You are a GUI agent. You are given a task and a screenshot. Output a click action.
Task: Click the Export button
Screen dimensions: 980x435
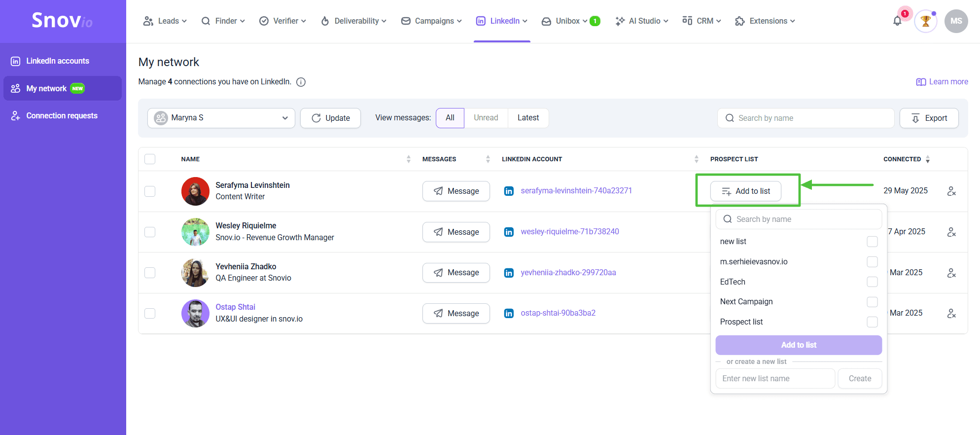[929, 118]
